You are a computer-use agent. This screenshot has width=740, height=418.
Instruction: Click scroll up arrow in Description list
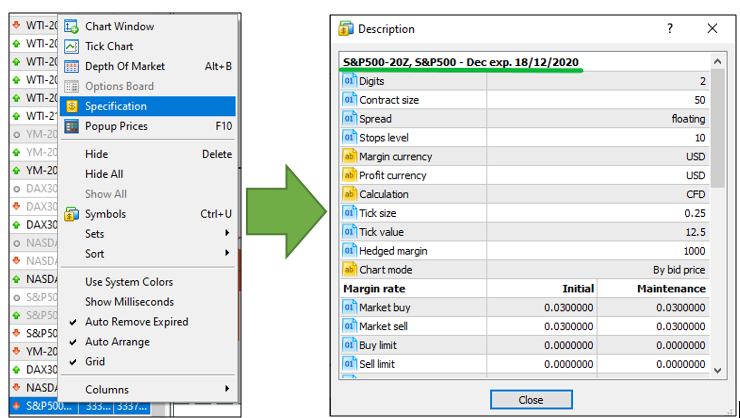717,61
